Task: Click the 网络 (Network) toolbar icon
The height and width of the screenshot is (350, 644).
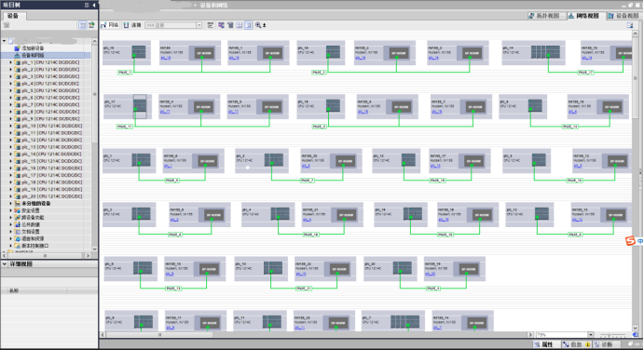Action: (110, 25)
